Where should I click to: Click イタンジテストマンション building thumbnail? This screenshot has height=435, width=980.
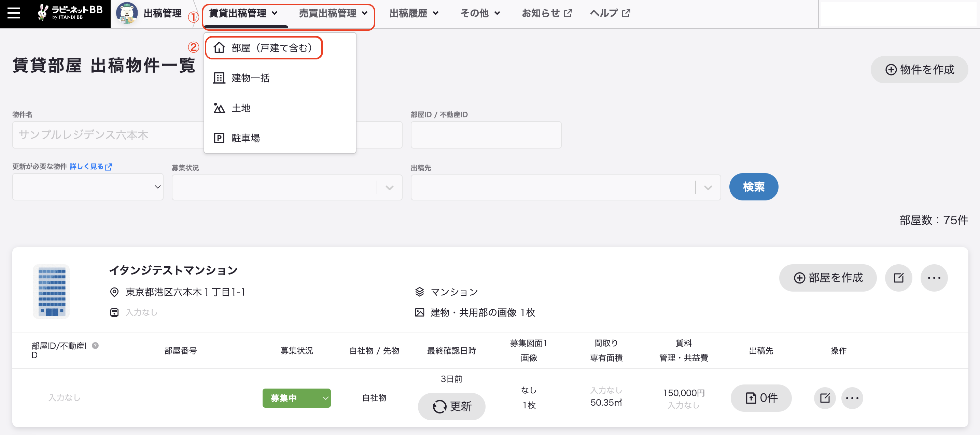pos(51,292)
